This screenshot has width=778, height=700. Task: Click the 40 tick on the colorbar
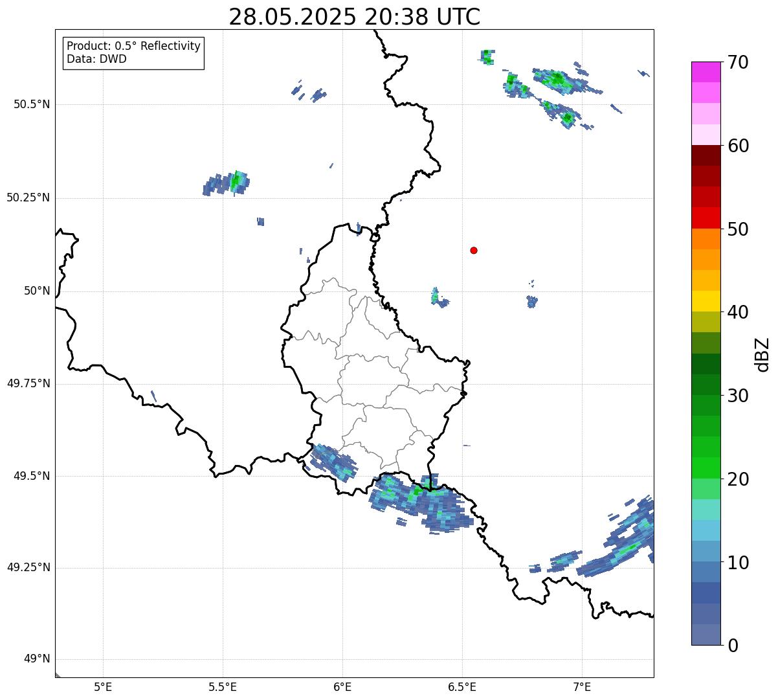tap(738, 312)
